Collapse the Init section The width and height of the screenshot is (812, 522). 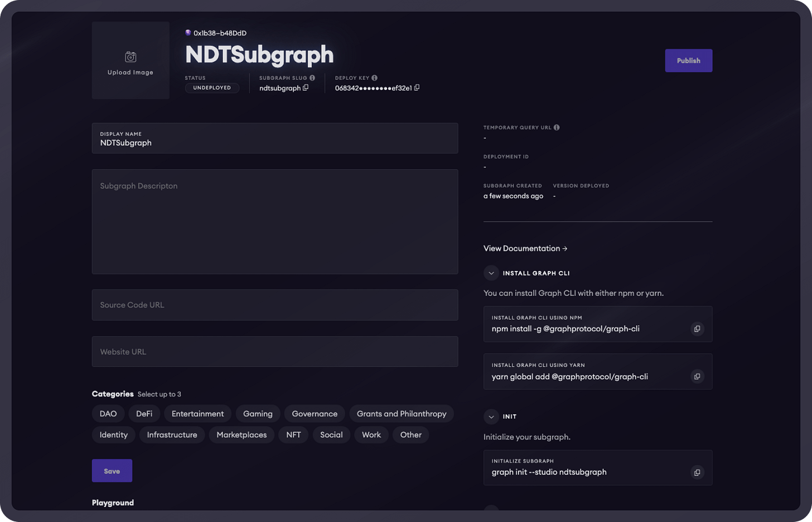tap(491, 417)
